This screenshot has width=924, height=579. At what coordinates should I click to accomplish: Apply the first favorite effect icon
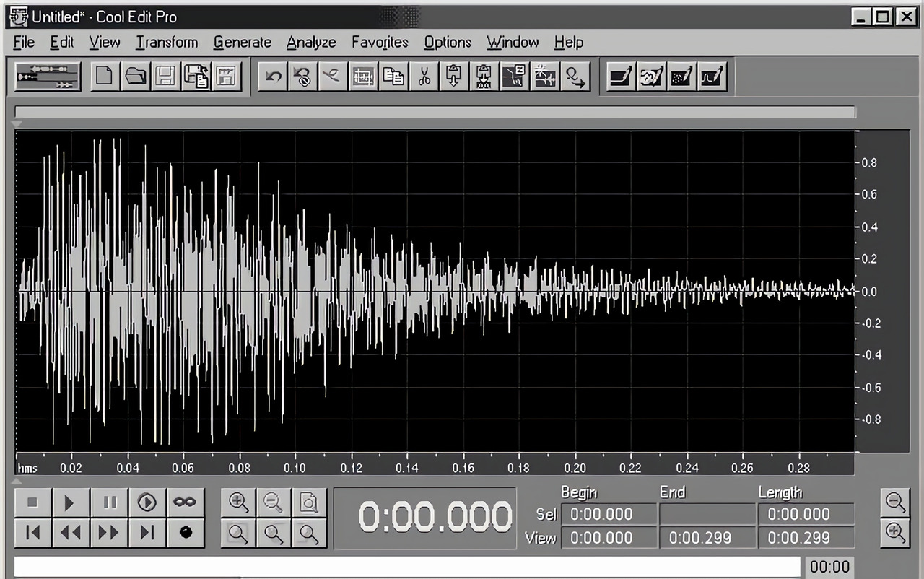tap(620, 77)
